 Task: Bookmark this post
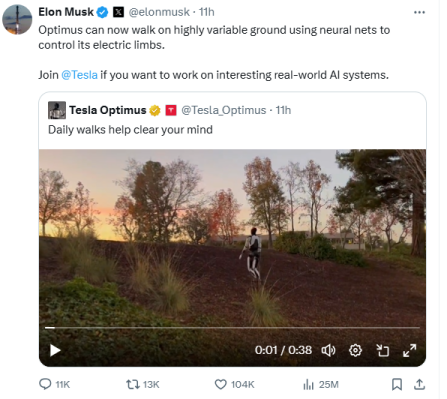397,384
